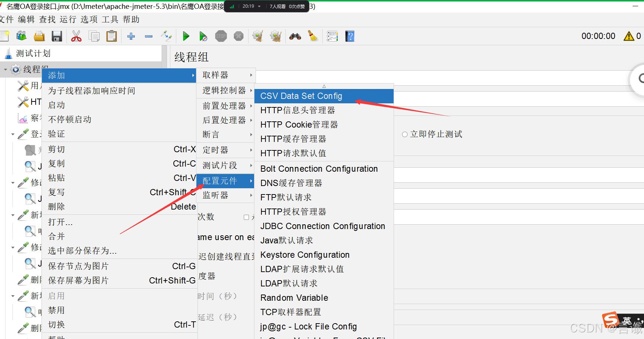Choose 选中部分保存为... in context menu
This screenshot has width=644, height=339.
point(119,251)
